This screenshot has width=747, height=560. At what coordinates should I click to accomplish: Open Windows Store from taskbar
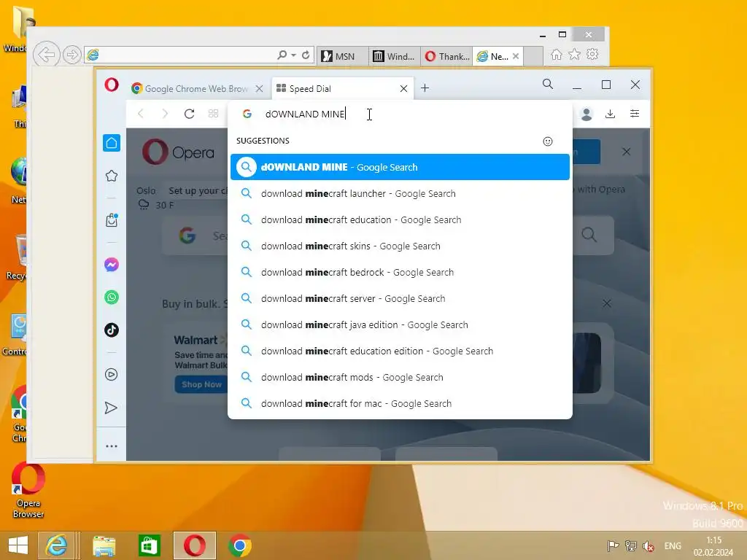tap(149, 545)
